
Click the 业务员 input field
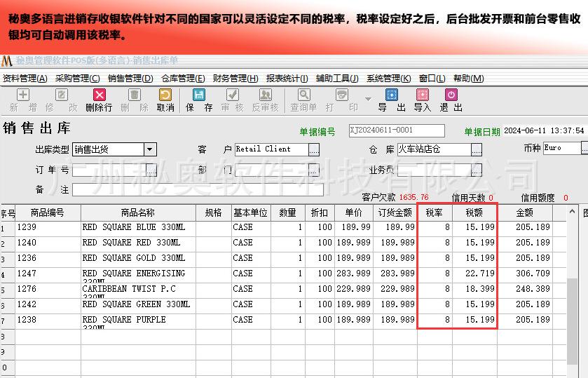click(x=435, y=170)
